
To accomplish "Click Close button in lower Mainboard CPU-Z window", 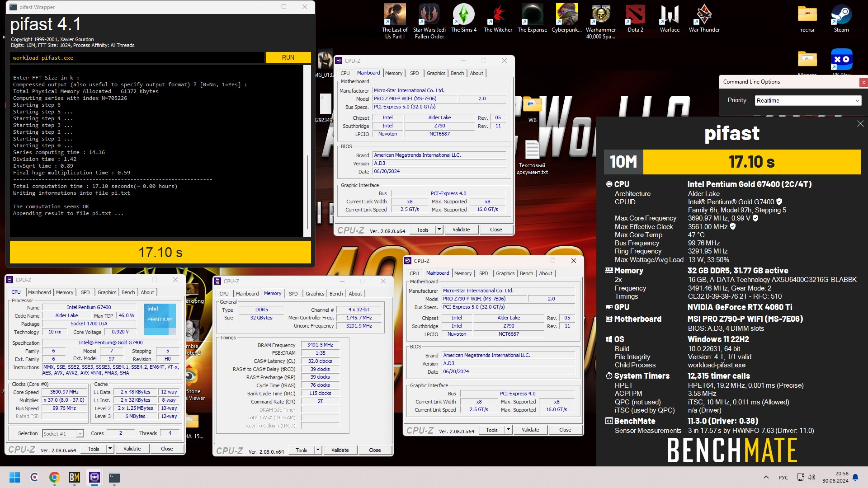I will tap(565, 430).
